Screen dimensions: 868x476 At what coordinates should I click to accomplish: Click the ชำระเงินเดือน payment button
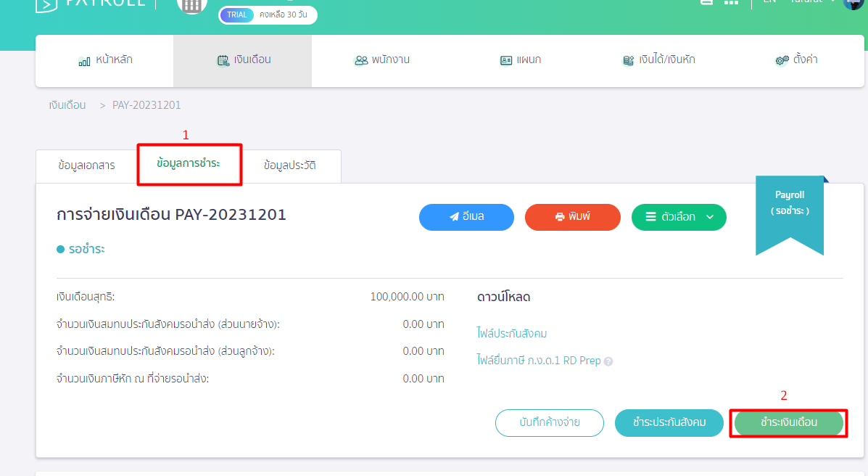click(788, 423)
